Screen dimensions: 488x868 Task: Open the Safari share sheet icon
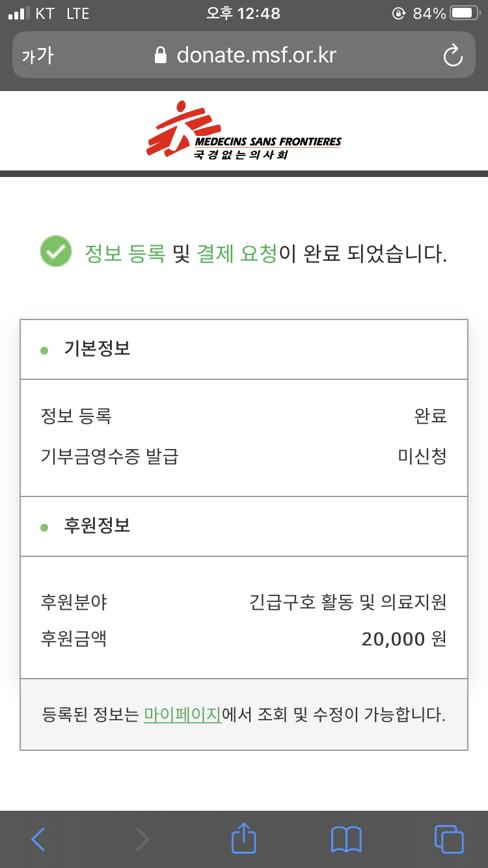[243, 838]
